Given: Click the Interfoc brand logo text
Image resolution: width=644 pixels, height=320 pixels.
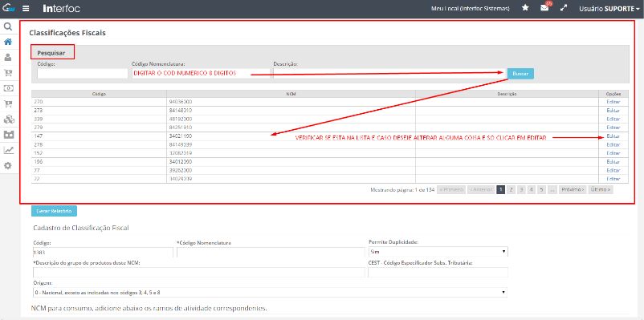Looking at the screenshot, I should pos(61,8).
